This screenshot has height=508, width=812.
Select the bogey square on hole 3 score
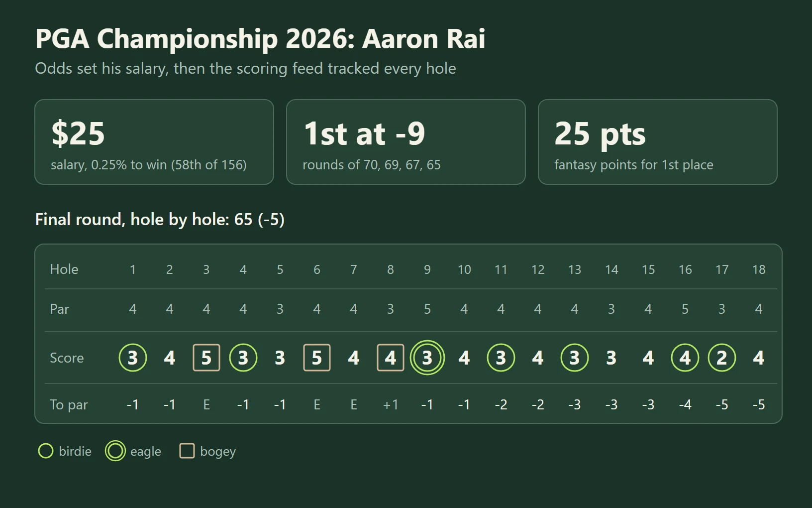206,358
